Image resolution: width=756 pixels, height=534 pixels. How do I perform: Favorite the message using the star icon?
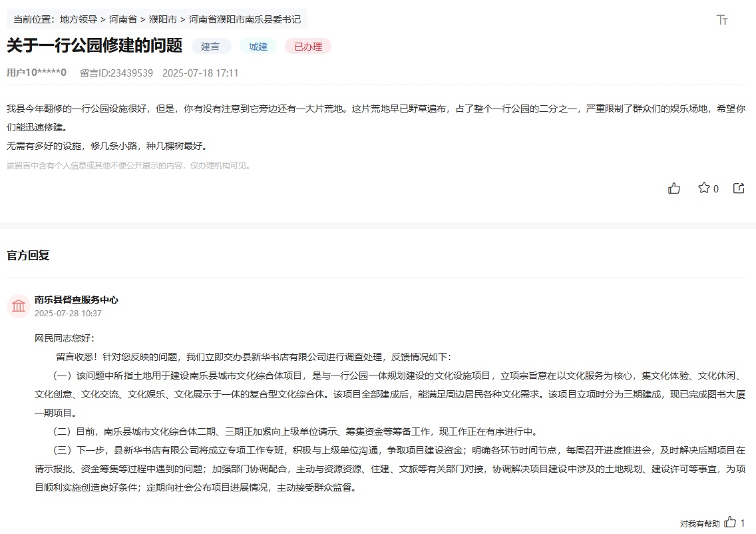coord(704,188)
